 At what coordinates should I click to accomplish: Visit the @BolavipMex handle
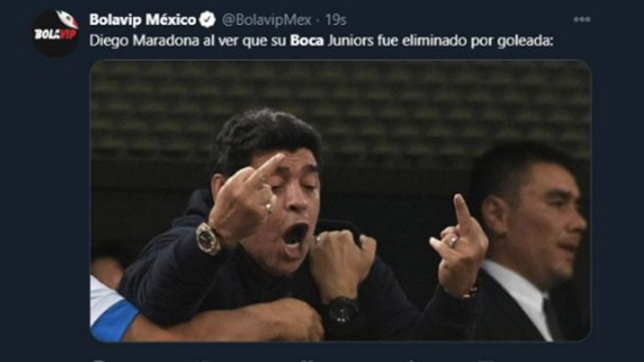point(266,20)
